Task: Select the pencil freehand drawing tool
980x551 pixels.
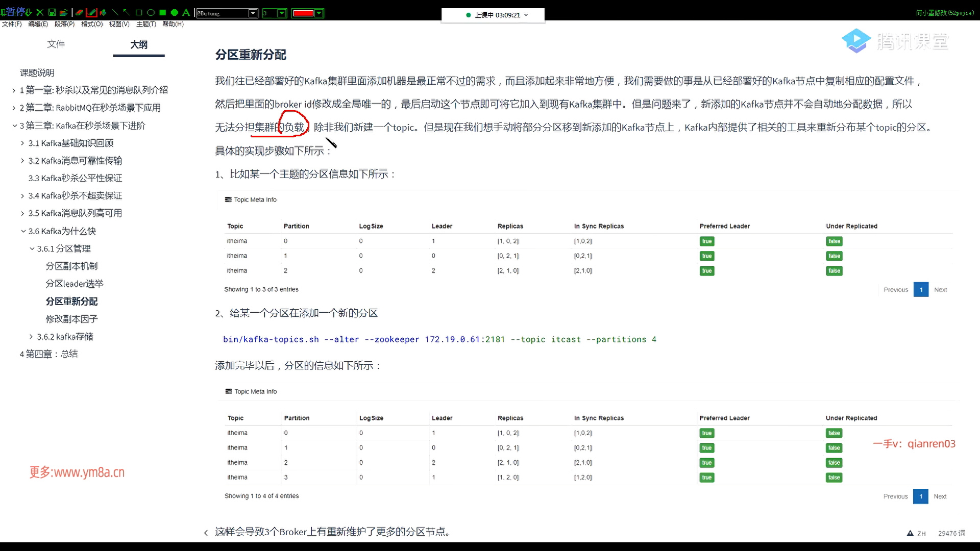Action: point(92,13)
